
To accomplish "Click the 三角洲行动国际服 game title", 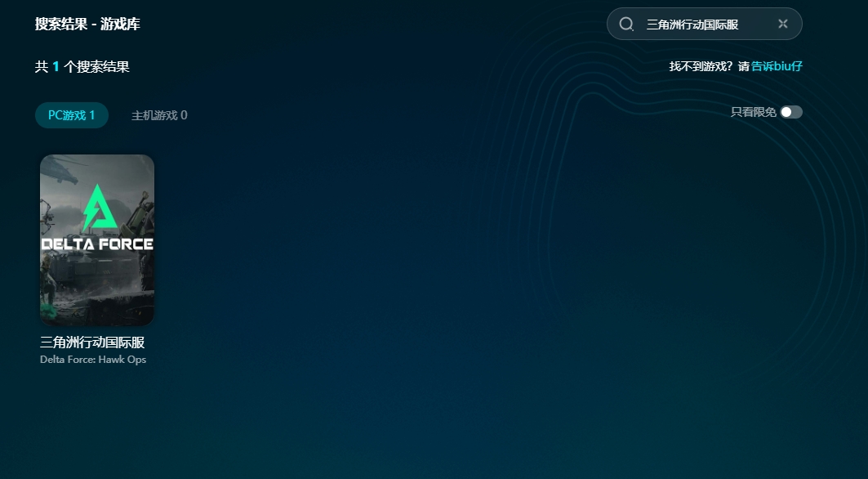I will 92,342.
